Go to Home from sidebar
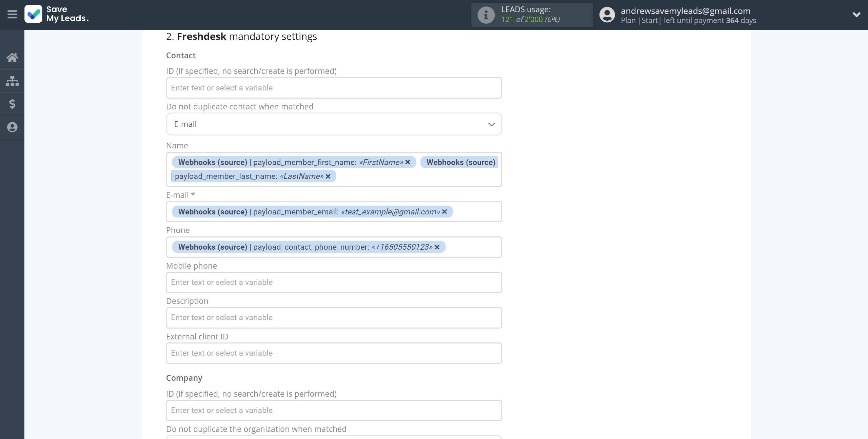Viewport: 868px width, 439px height. [12, 58]
